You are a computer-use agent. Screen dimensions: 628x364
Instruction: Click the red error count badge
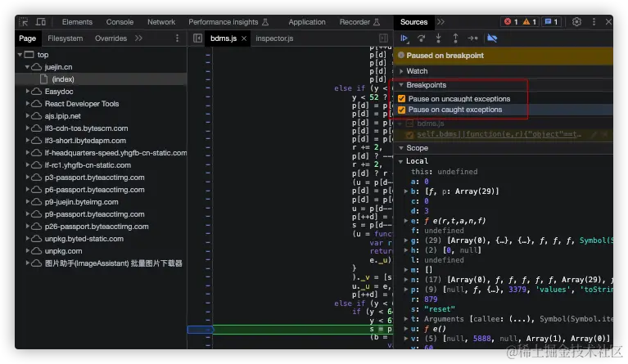point(511,22)
